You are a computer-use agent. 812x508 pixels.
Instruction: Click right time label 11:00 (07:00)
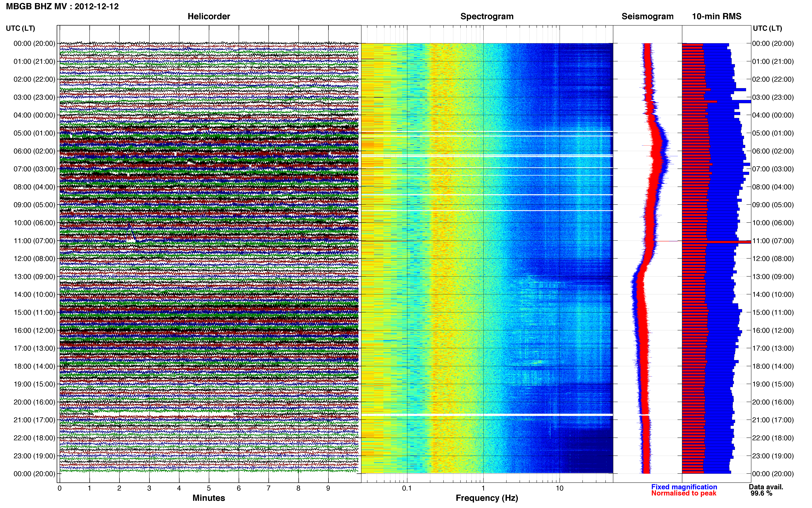[x=773, y=241]
